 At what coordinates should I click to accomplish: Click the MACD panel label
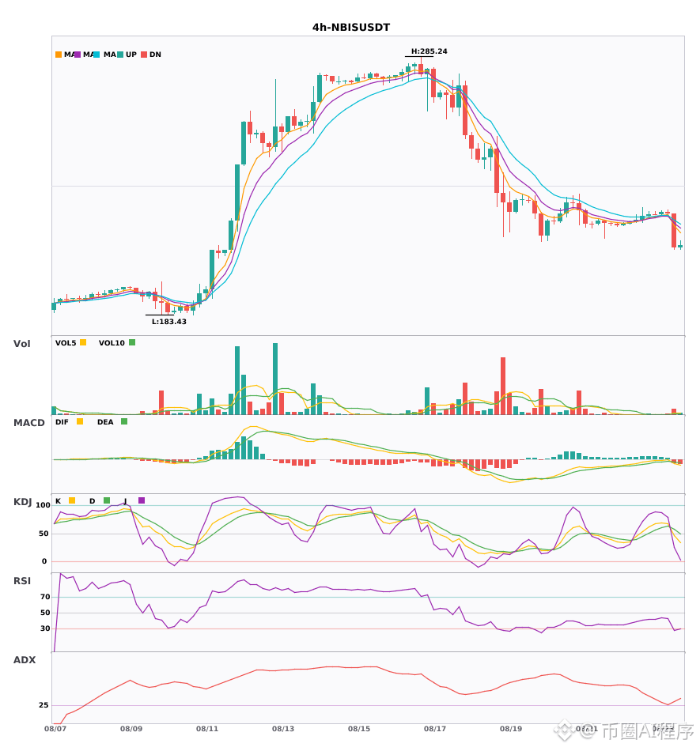pyautogui.click(x=28, y=423)
